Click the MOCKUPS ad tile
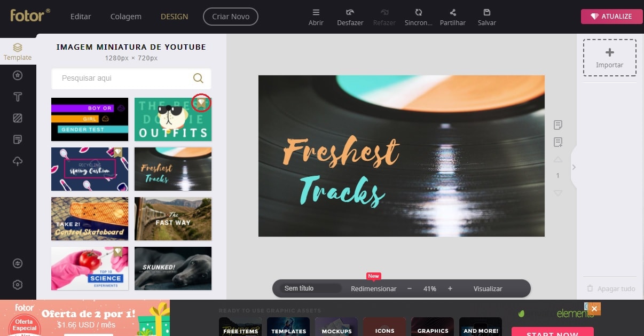This screenshot has width=644, height=336. point(336,327)
